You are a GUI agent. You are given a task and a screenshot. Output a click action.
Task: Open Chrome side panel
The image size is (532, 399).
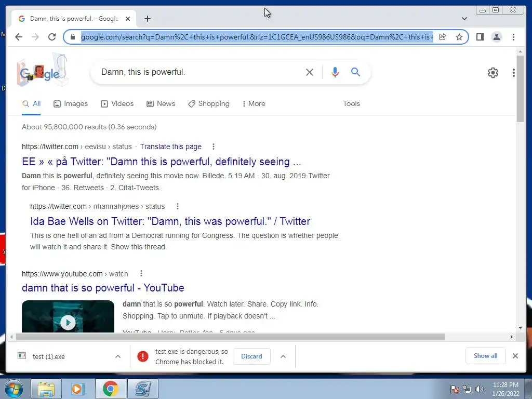[x=480, y=37]
